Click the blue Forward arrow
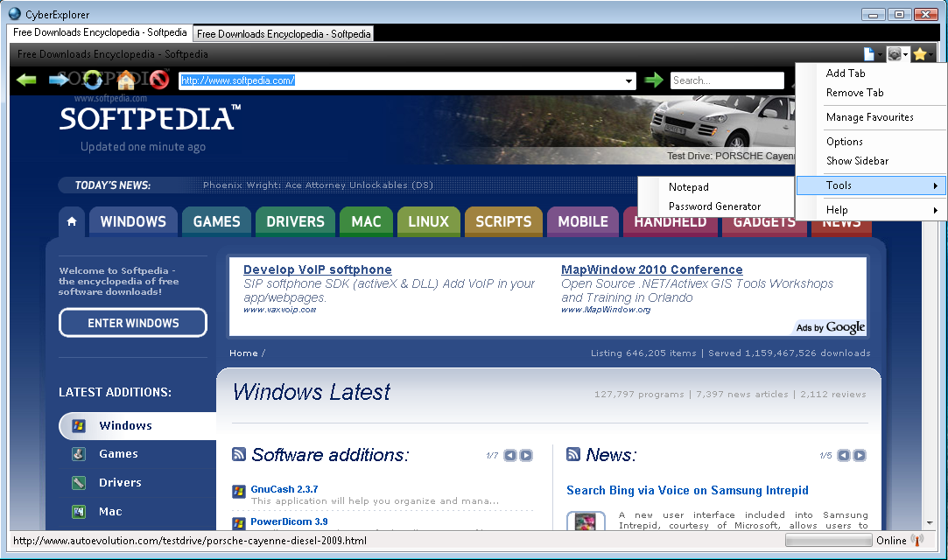Image resolution: width=948 pixels, height=560 pixels. [59, 80]
